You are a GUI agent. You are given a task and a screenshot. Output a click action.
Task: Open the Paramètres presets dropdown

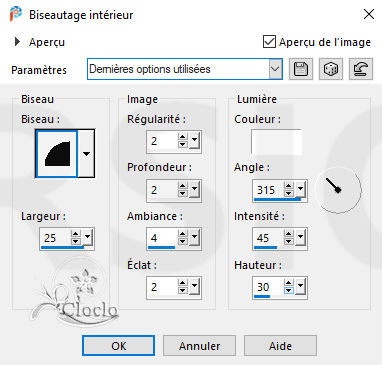(275, 69)
